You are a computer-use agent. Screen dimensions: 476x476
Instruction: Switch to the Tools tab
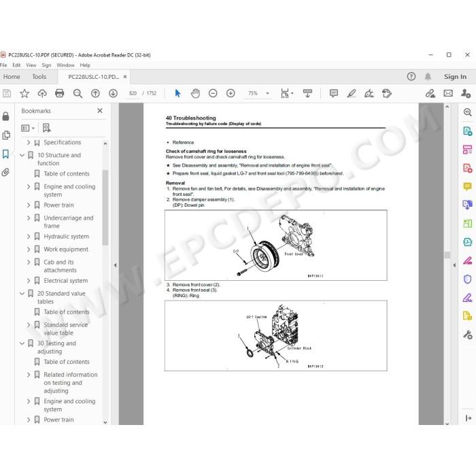(x=39, y=77)
